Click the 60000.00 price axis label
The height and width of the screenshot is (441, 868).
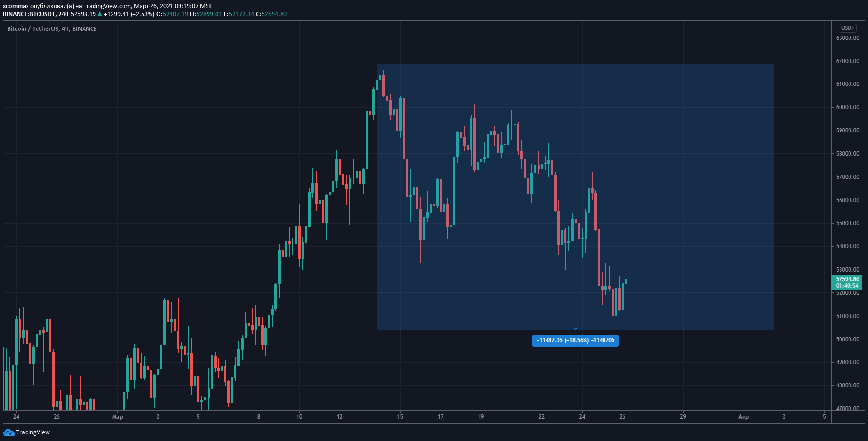pyautogui.click(x=848, y=107)
